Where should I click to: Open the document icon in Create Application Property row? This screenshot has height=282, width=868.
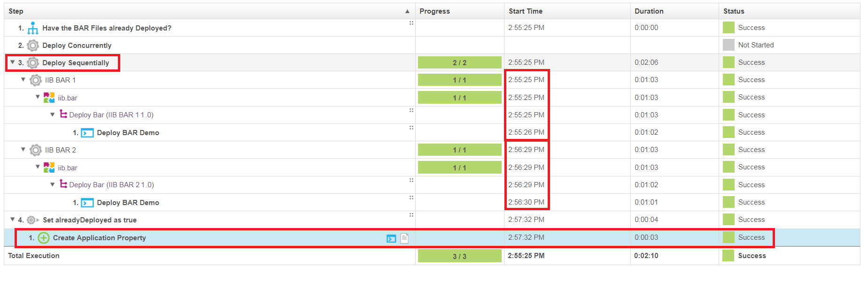(404, 238)
